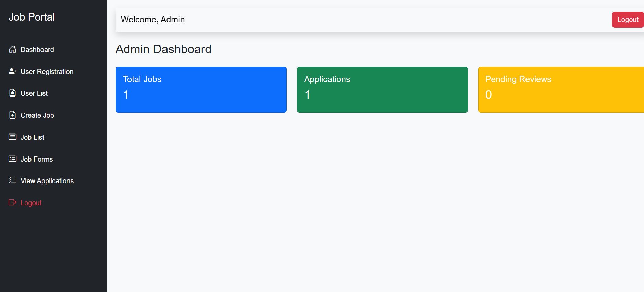Click the Job Portal brand title
This screenshot has height=292, width=644.
pos(32,17)
